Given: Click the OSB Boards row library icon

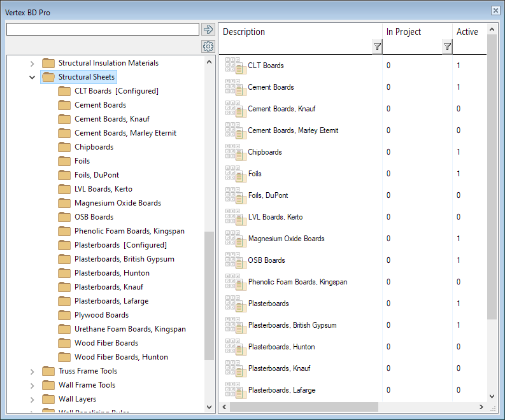Looking at the screenshot, I should pos(235,260).
